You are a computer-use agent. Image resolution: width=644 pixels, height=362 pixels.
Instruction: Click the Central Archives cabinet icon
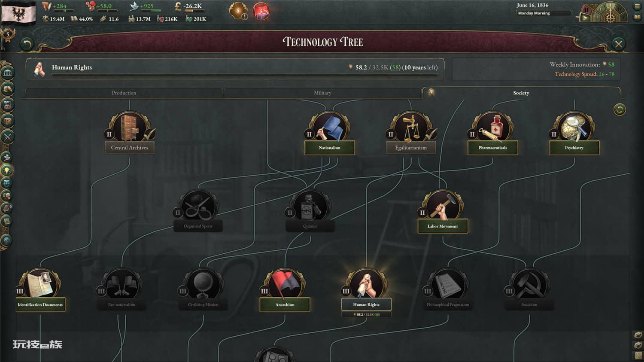(x=129, y=127)
